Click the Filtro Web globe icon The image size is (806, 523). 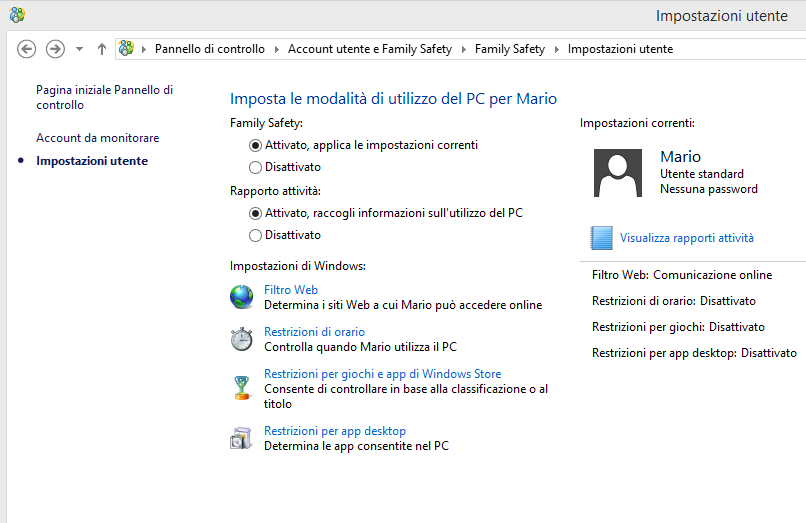(x=242, y=297)
